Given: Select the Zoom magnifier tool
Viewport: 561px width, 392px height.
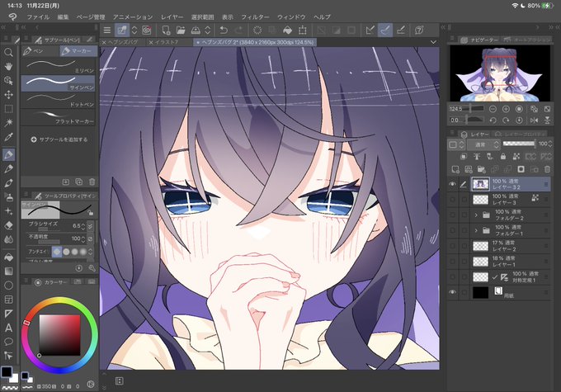Looking at the screenshot, I should click(8, 53).
